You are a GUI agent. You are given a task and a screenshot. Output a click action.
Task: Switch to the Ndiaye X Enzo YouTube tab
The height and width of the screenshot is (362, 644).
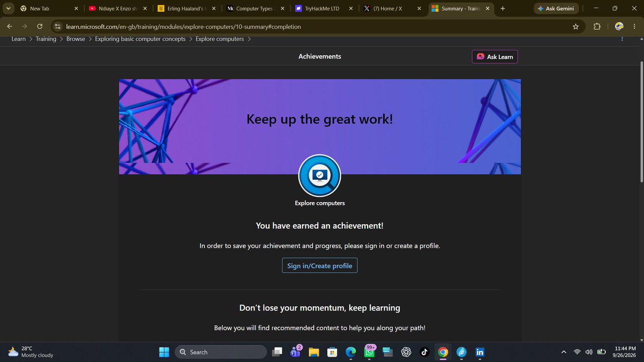click(x=119, y=9)
